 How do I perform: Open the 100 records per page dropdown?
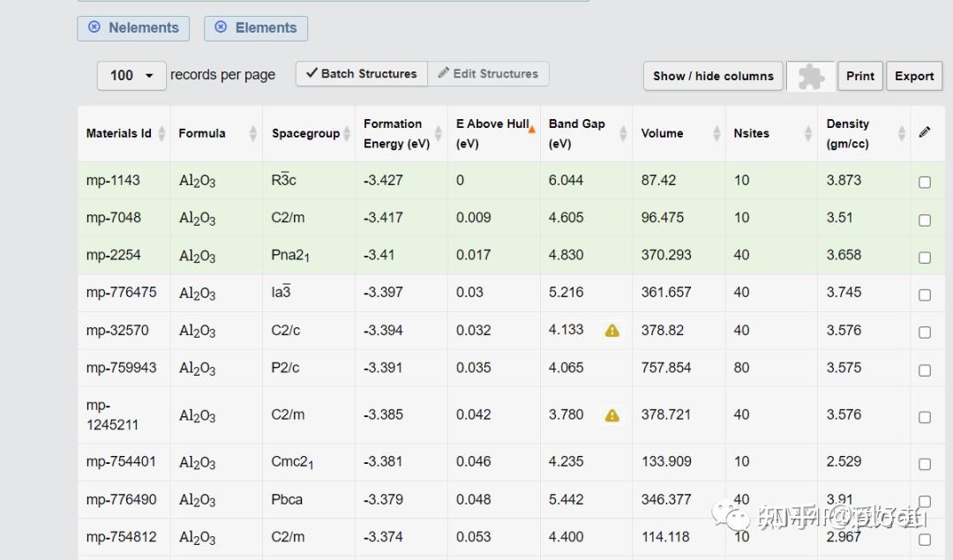pos(131,76)
